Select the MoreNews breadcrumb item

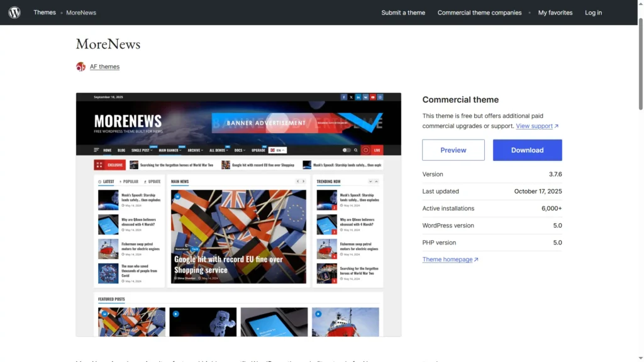(81, 13)
